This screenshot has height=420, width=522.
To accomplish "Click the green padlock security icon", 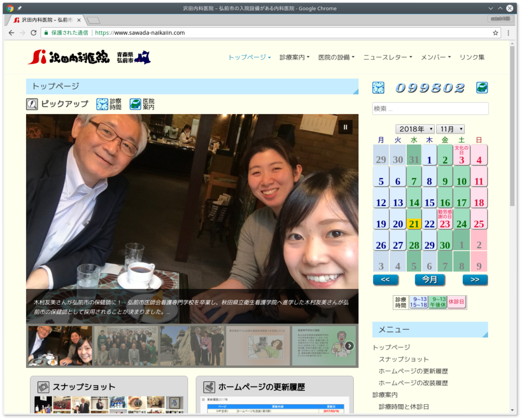I will (x=46, y=33).
